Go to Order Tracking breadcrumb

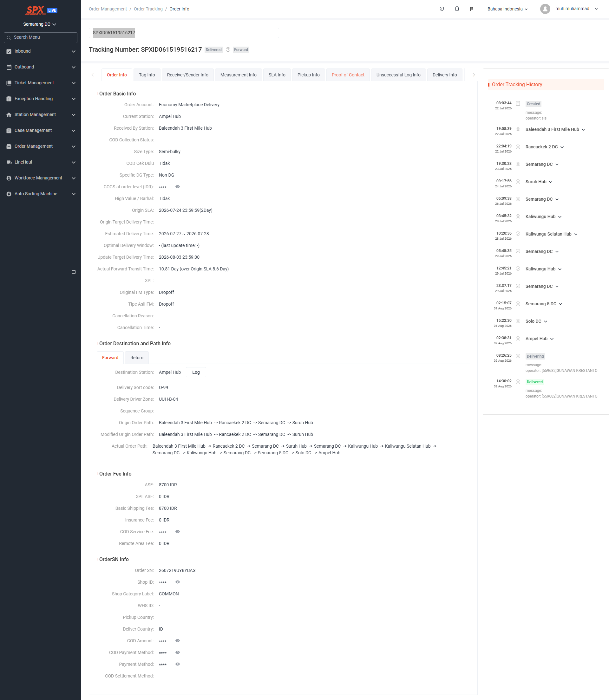coord(148,9)
